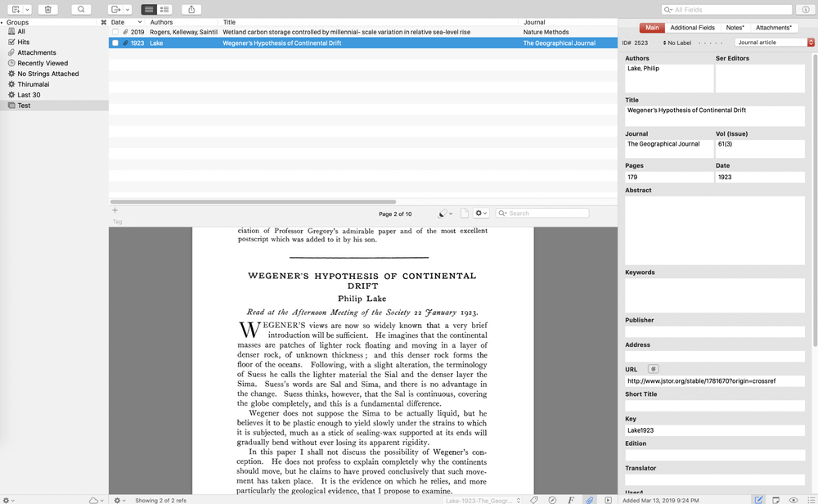Open the new reference dropdown arrow
The width and height of the screenshot is (818, 504).
[28, 9]
